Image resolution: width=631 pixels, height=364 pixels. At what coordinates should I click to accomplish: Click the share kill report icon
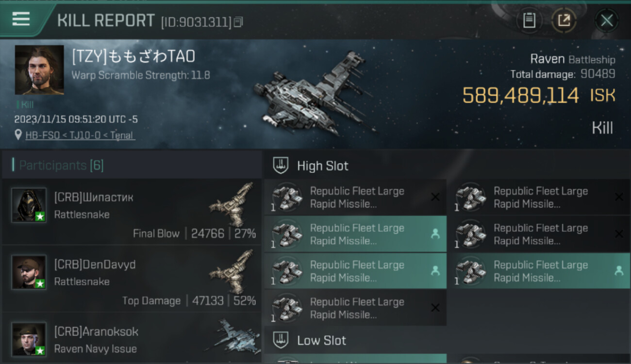[x=564, y=20]
